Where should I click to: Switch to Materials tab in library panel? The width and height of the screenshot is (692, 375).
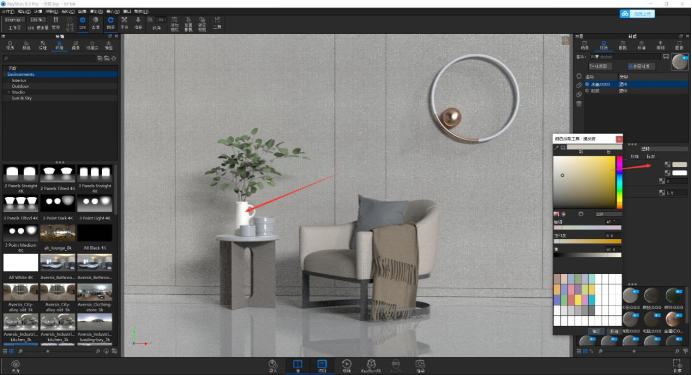(x=10, y=45)
